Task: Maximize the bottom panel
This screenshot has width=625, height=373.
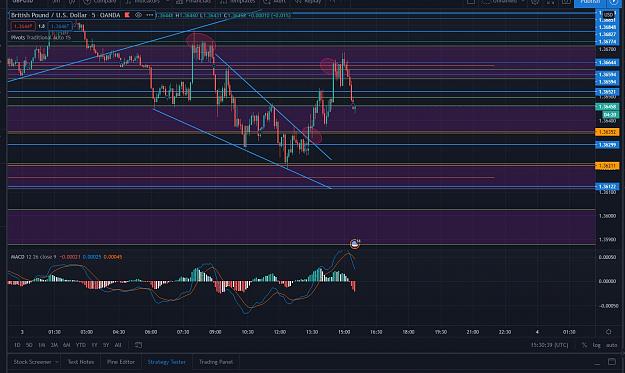Action: [612, 362]
